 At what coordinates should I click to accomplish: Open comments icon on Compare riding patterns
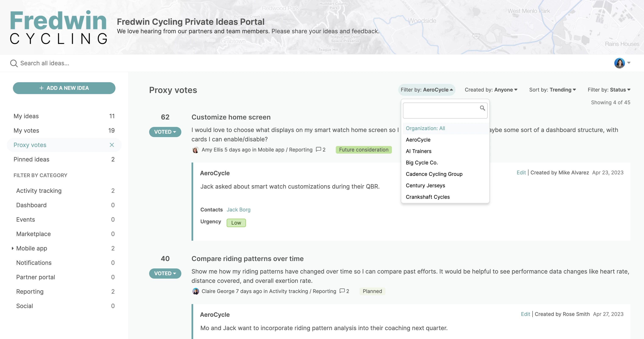tap(342, 291)
